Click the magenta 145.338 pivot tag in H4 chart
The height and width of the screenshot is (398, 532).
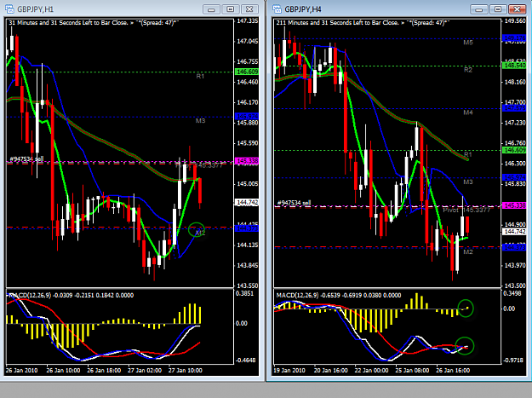515,205
